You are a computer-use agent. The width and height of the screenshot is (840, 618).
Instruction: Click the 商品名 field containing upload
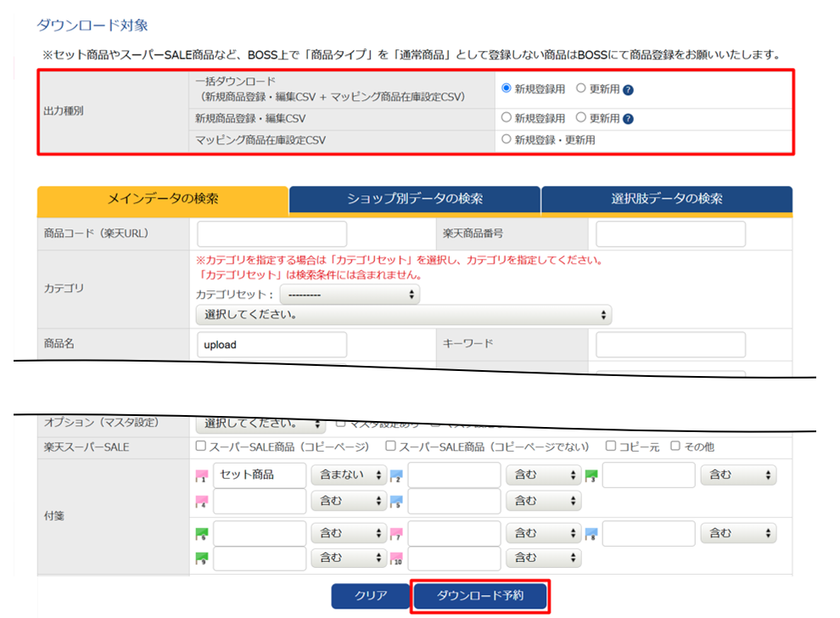[272, 345]
